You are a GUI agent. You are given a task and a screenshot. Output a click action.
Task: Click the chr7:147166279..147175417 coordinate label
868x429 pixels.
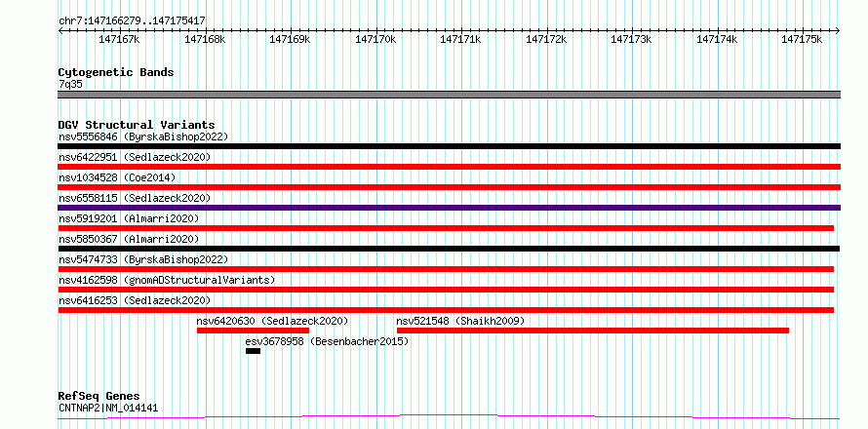(x=132, y=21)
